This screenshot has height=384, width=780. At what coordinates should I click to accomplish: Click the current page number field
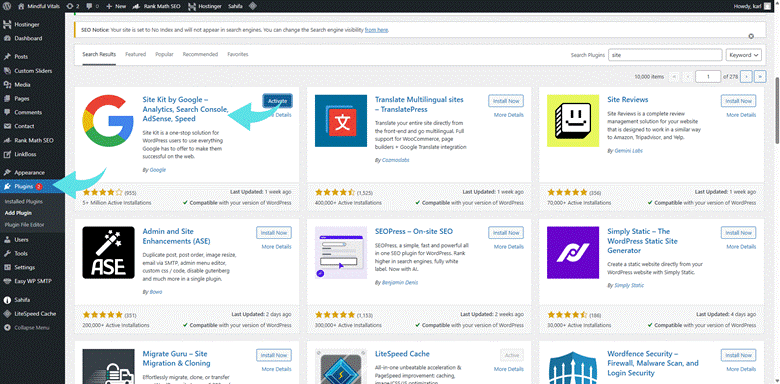pyautogui.click(x=708, y=77)
